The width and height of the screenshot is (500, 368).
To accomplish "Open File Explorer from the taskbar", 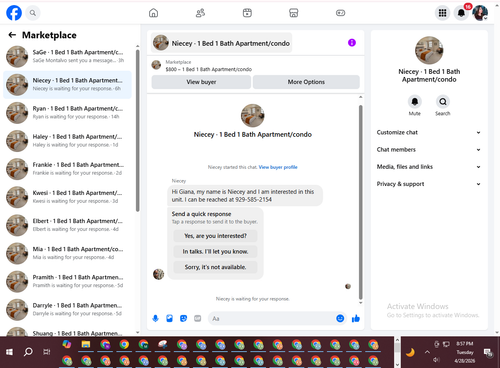I will [x=86, y=344].
